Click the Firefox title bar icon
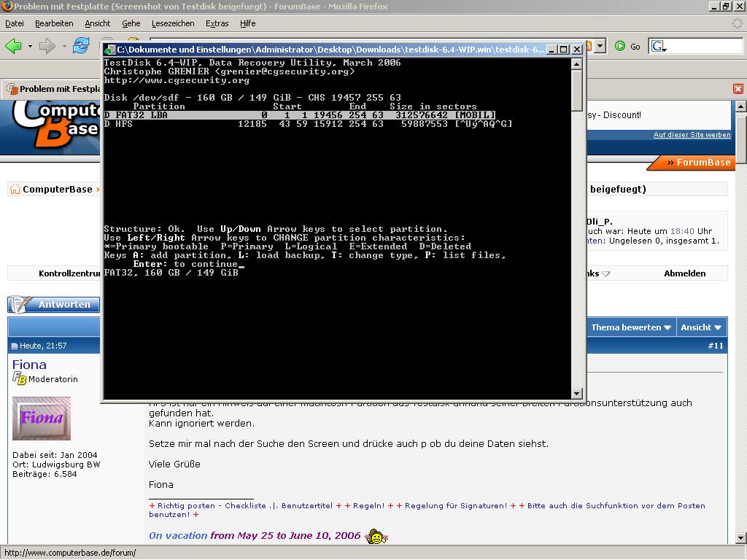This screenshot has height=560, width=747. [7, 6]
